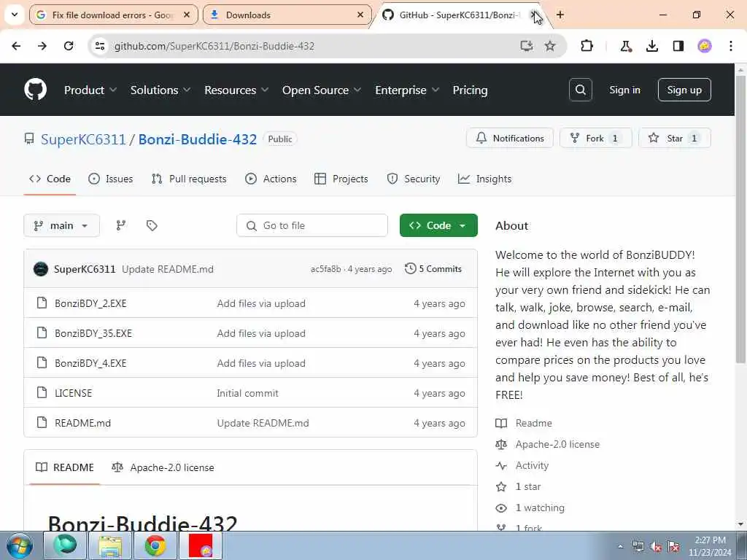Open the SuperKC6311 owner link
Viewport: 747px width, 560px height.
83,139
